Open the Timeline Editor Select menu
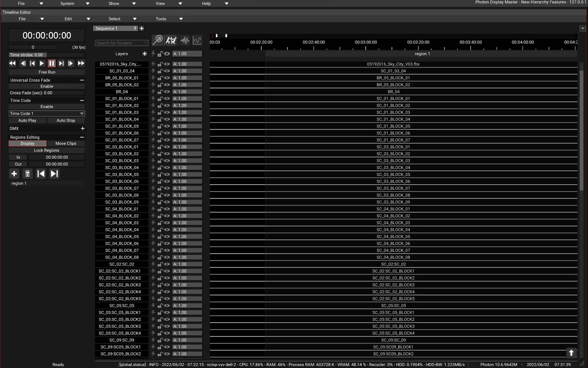This screenshot has width=588, height=368. 122,19
